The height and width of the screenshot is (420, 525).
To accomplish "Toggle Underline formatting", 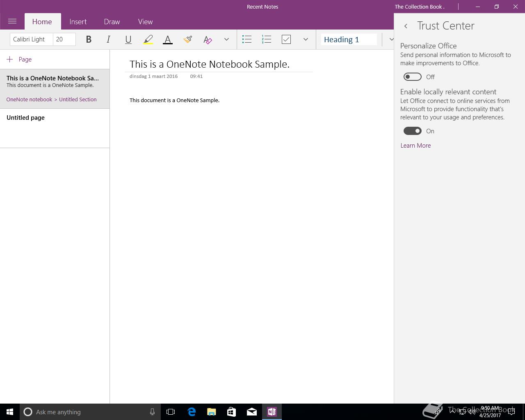I will pyautogui.click(x=128, y=39).
